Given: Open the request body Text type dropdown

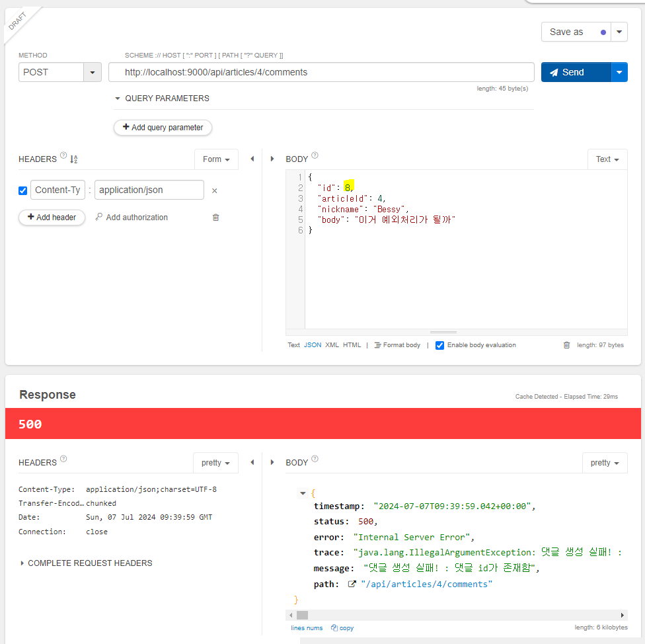Looking at the screenshot, I should pos(607,159).
